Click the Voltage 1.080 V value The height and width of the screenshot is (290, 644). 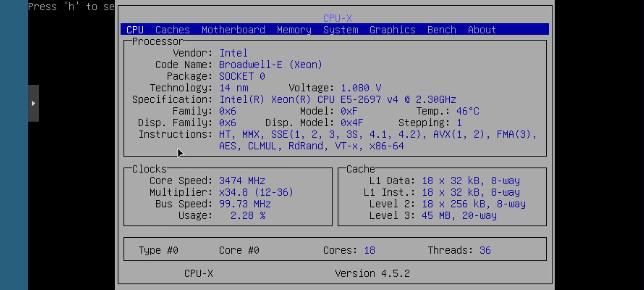coord(361,88)
